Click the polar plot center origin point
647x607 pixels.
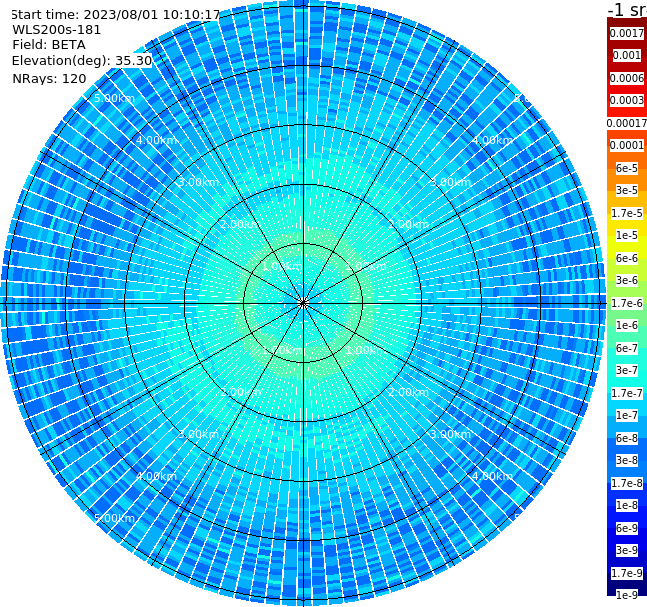(x=303, y=303)
